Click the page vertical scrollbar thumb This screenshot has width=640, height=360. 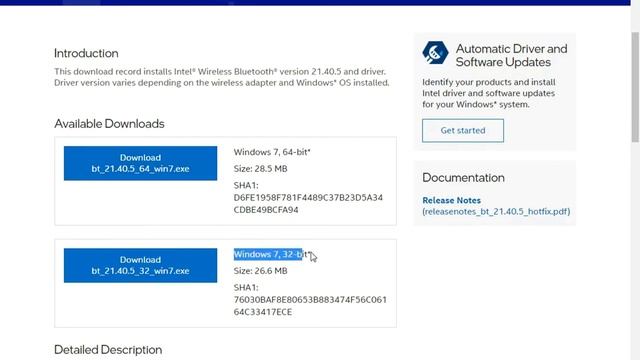(x=635, y=88)
